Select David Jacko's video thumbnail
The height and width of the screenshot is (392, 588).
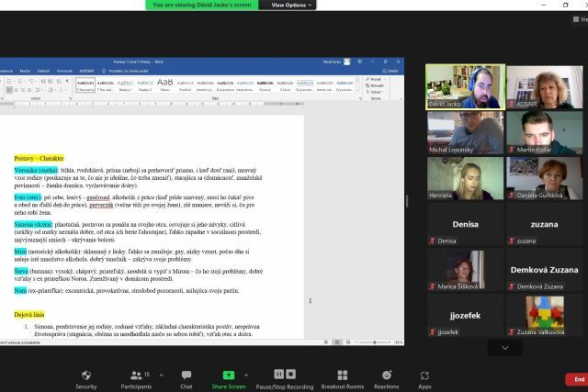coord(464,87)
